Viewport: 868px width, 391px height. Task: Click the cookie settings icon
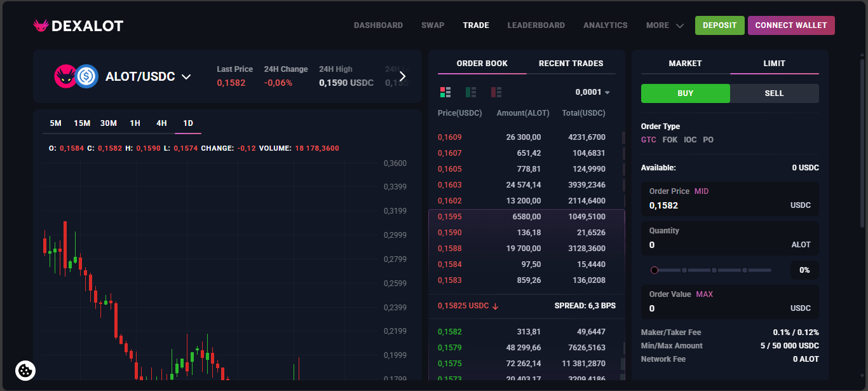25,370
